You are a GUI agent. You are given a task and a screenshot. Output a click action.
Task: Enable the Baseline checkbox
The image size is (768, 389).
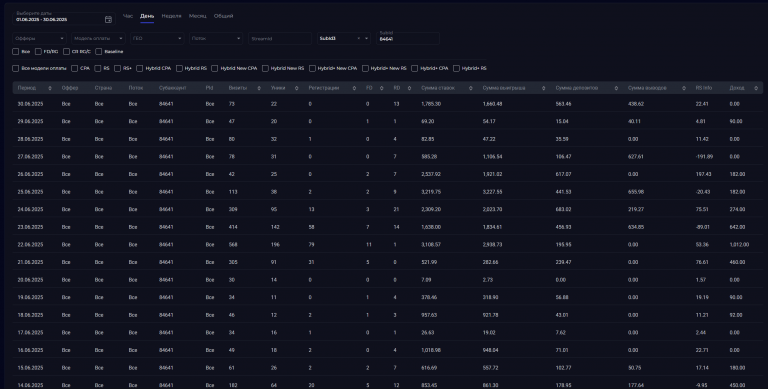click(99, 51)
